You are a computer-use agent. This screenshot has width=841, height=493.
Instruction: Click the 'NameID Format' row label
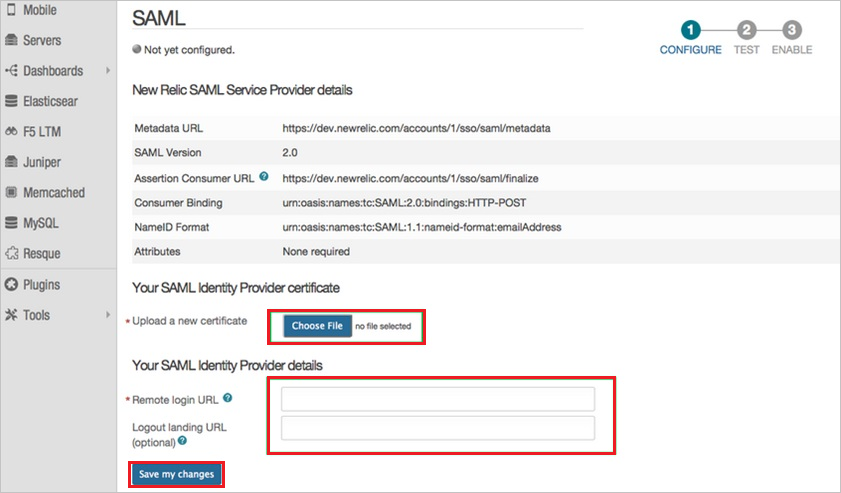pos(172,227)
